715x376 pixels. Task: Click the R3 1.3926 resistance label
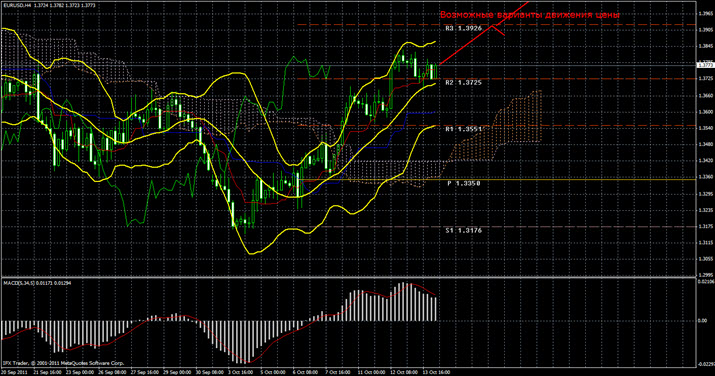coord(464,28)
